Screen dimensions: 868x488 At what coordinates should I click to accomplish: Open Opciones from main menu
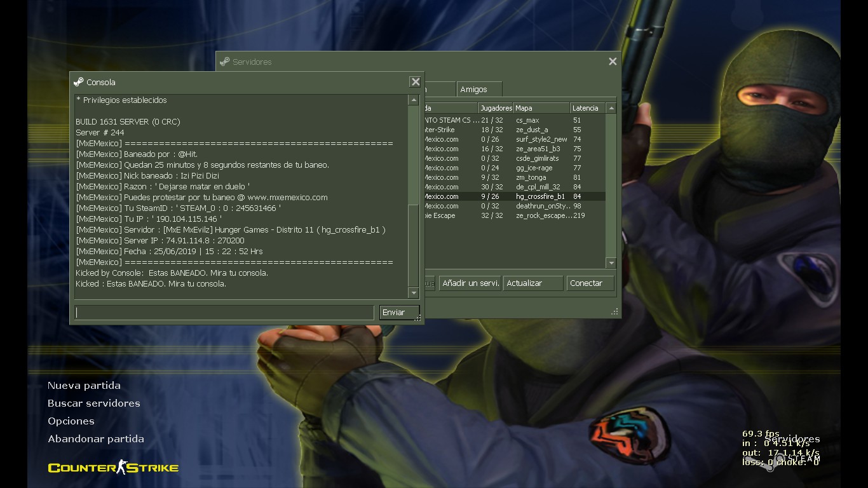[x=71, y=421]
